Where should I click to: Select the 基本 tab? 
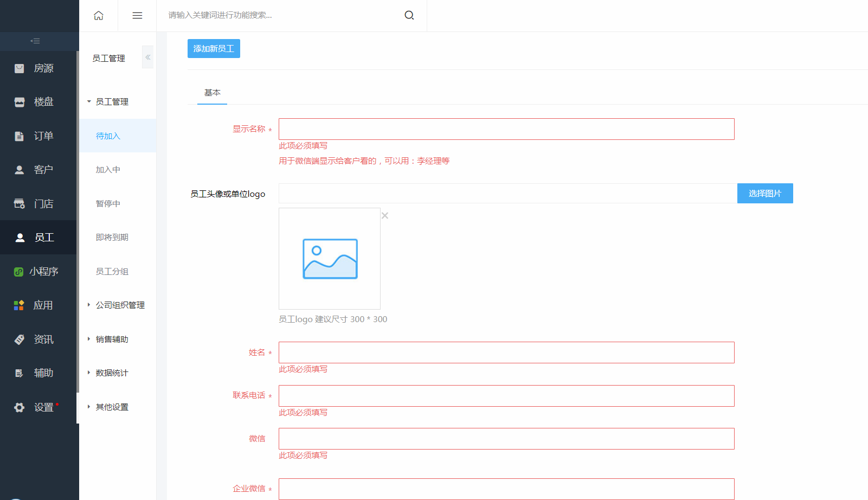point(212,93)
